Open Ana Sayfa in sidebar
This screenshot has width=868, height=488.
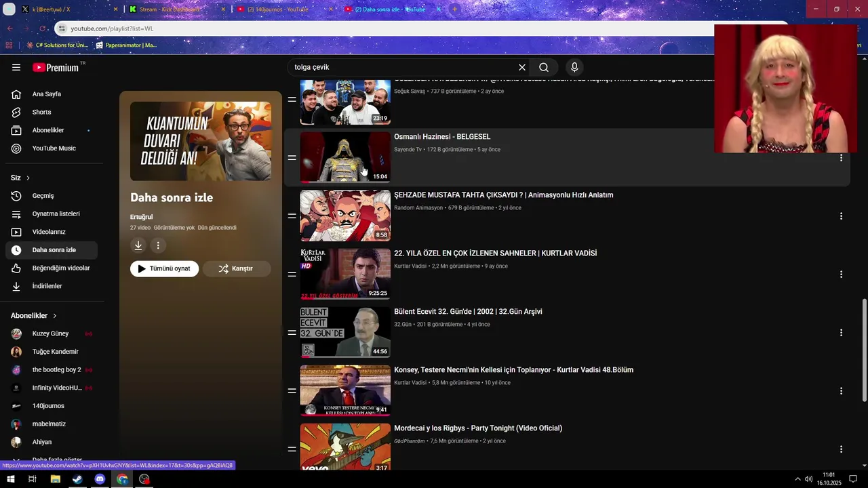click(52, 94)
